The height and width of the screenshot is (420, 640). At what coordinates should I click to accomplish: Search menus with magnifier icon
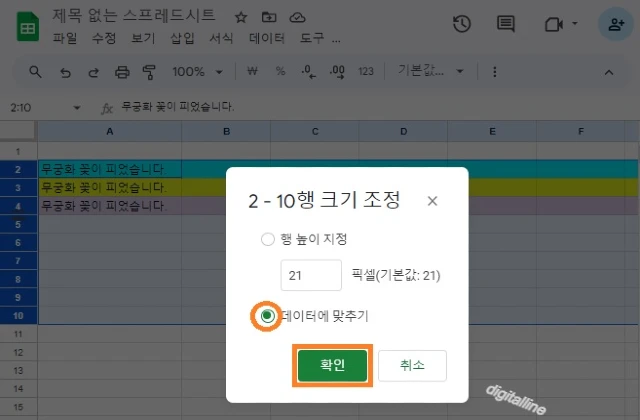36,72
